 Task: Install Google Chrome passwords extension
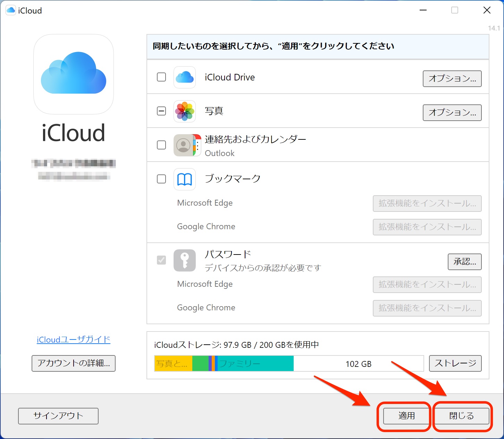pyautogui.click(x=427, y=308)
